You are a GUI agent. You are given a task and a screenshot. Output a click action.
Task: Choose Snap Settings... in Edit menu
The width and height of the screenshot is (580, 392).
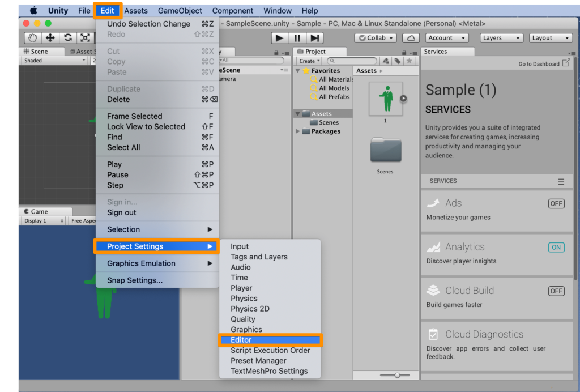(157, 280)
